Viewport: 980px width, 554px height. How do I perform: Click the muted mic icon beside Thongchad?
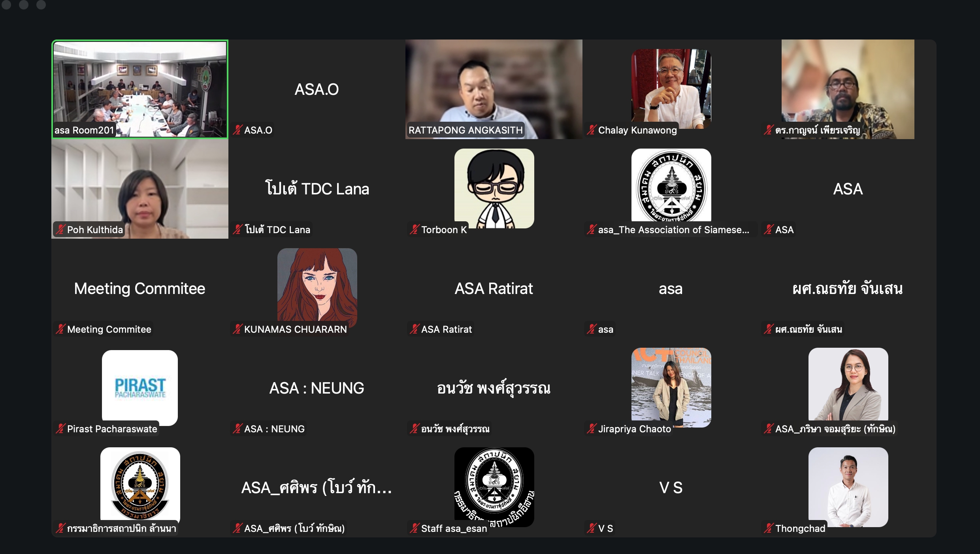coord(769,528)
